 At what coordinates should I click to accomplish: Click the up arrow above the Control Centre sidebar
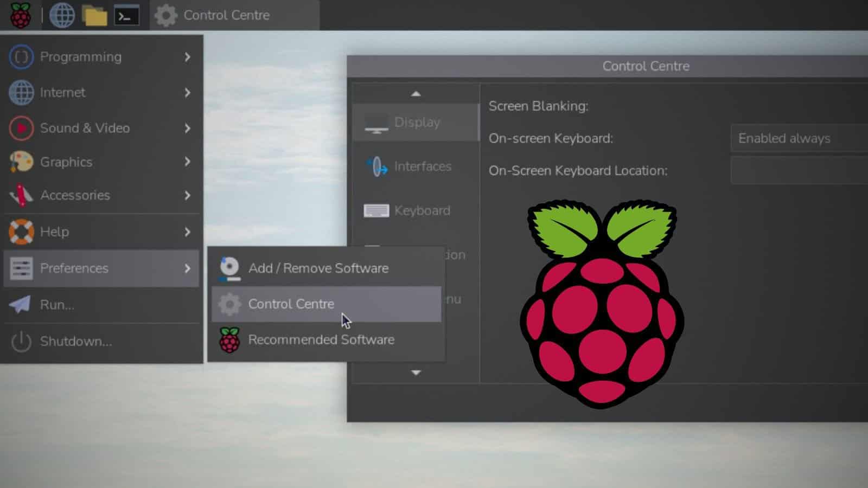pos(416,94)
